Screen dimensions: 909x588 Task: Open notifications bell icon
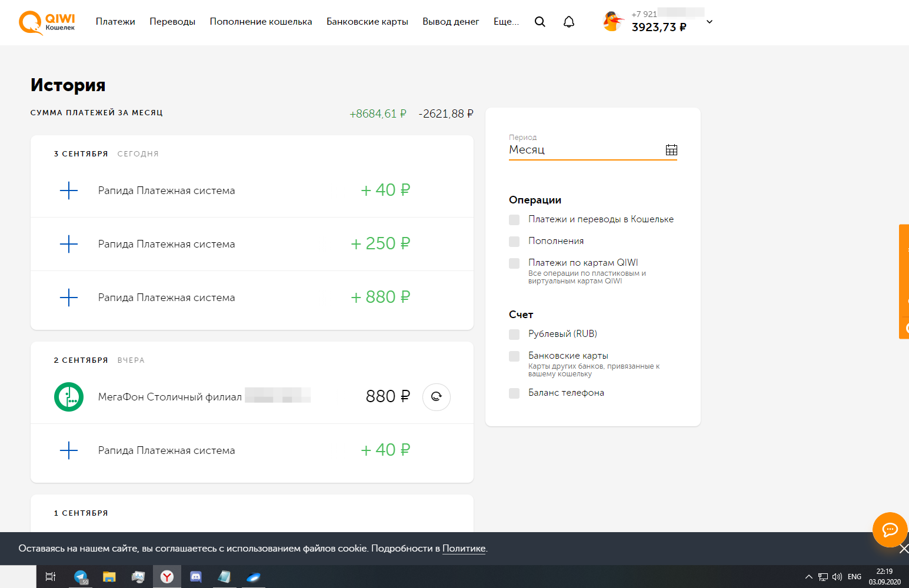coord(569,22)
